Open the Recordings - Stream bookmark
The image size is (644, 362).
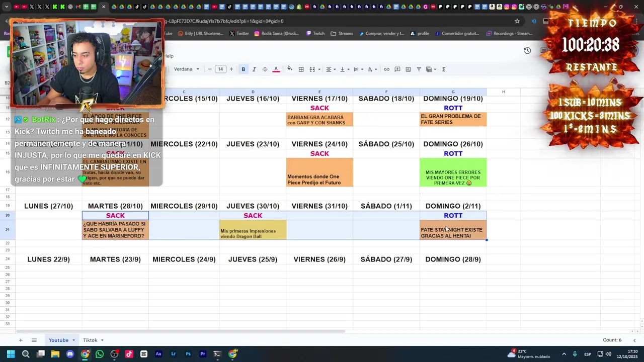coord(509,34)
